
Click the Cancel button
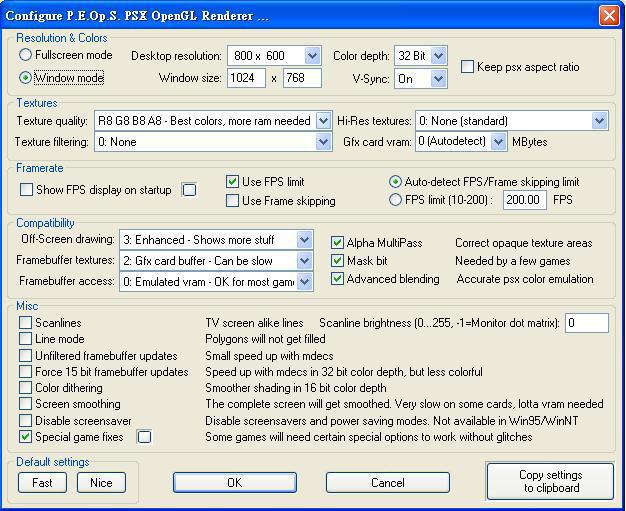click(x=388, y=483)
